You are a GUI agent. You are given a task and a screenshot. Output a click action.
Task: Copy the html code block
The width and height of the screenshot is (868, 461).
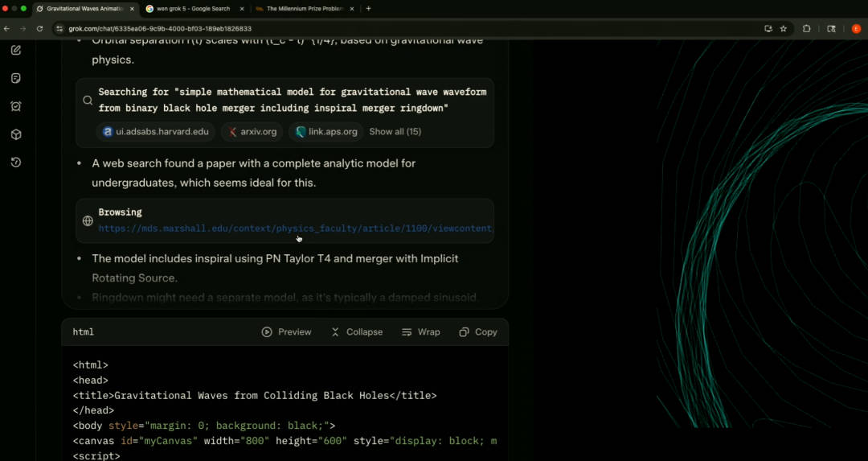pyautogui.click(x=478, y=332)
